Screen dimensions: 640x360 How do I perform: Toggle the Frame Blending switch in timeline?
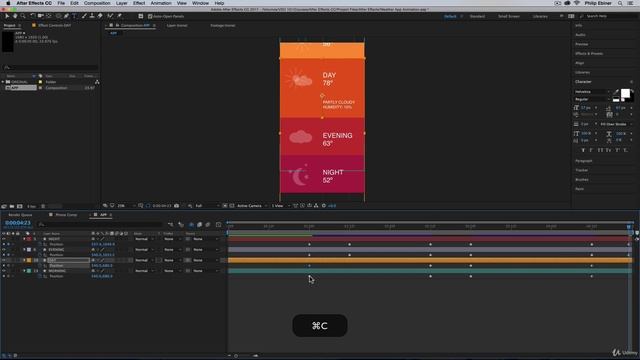200,224
